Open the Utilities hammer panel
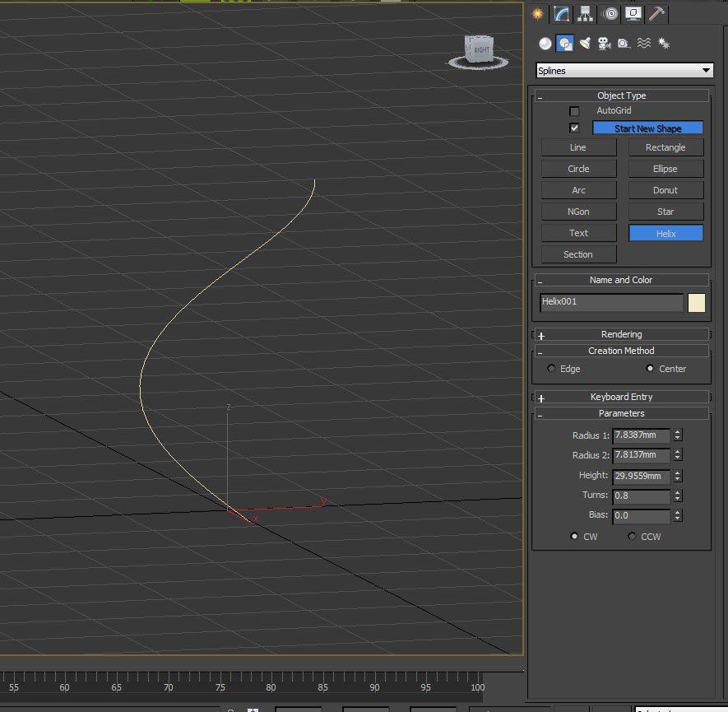This screenshot has width=728, height=712. click(656, 13)
